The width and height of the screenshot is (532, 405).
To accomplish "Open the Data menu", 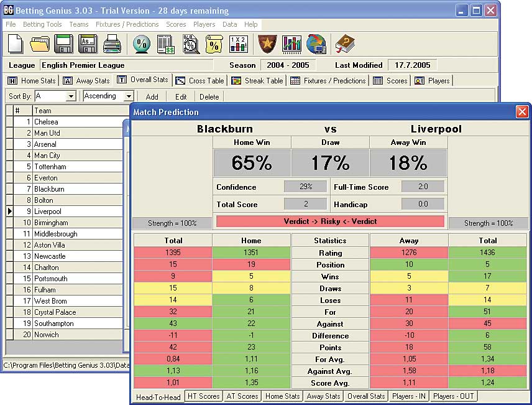I will click(230, 24).
